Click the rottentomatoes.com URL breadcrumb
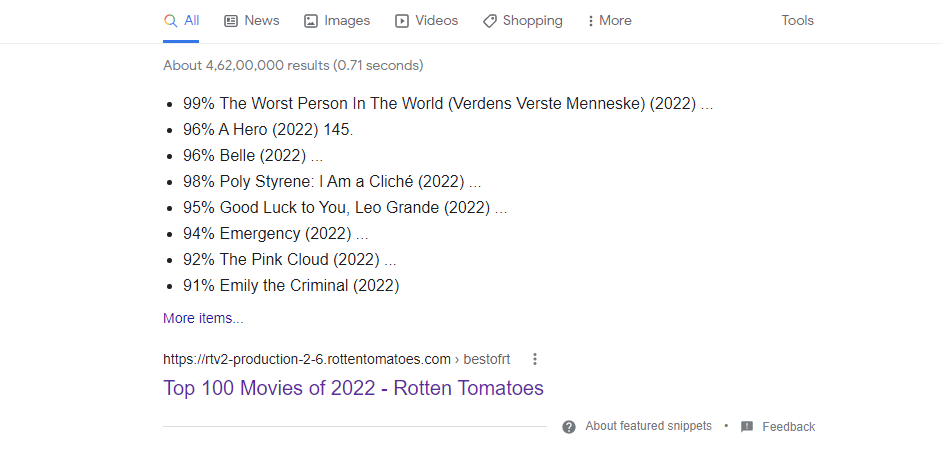The height and width of the screenshot is (455, 947). pos(336,360)
